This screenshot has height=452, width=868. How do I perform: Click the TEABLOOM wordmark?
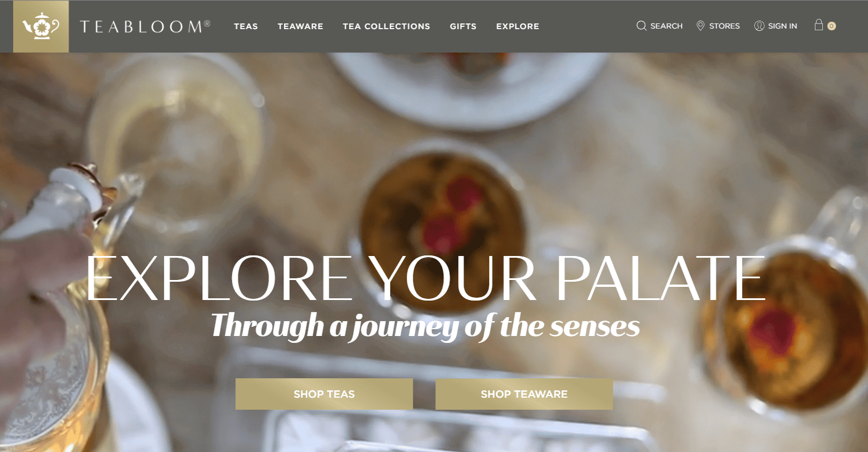click(x=145, y=26)
